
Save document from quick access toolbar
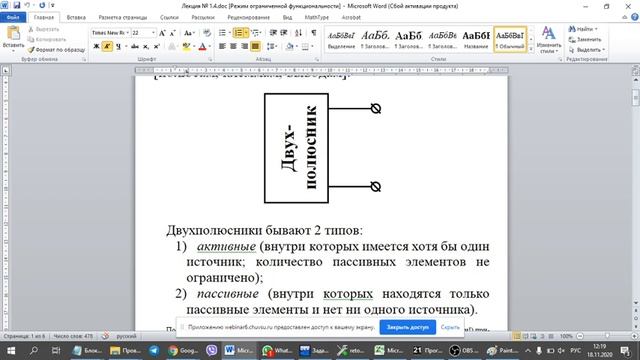[x=17, y=6]
